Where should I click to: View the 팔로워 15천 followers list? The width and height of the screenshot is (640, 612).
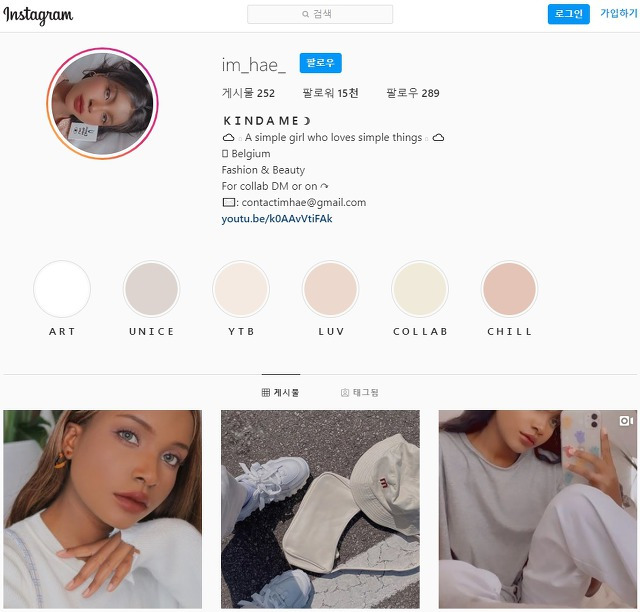(x=330, y=93)
